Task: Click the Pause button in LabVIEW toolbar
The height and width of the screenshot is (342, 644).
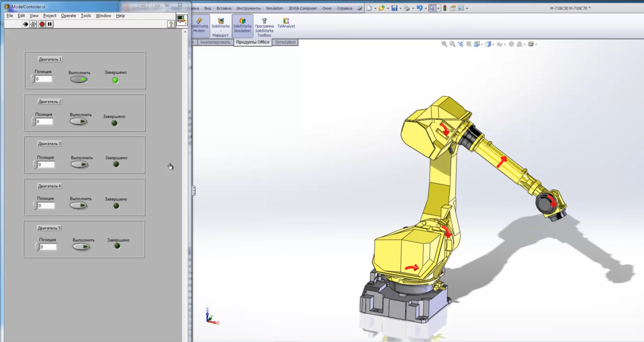Action: point(50,24)
